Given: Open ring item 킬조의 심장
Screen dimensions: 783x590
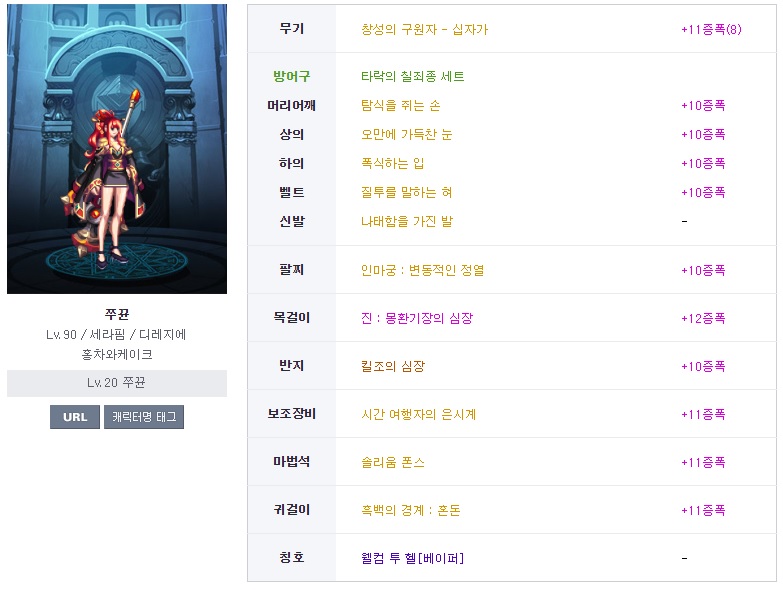Looking at the screenshot, I should pyautogui.click(x=392, y=366).
